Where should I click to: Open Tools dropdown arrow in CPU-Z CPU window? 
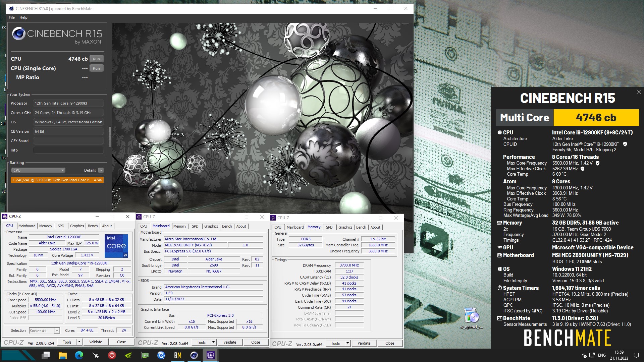[x=79, y=342]
